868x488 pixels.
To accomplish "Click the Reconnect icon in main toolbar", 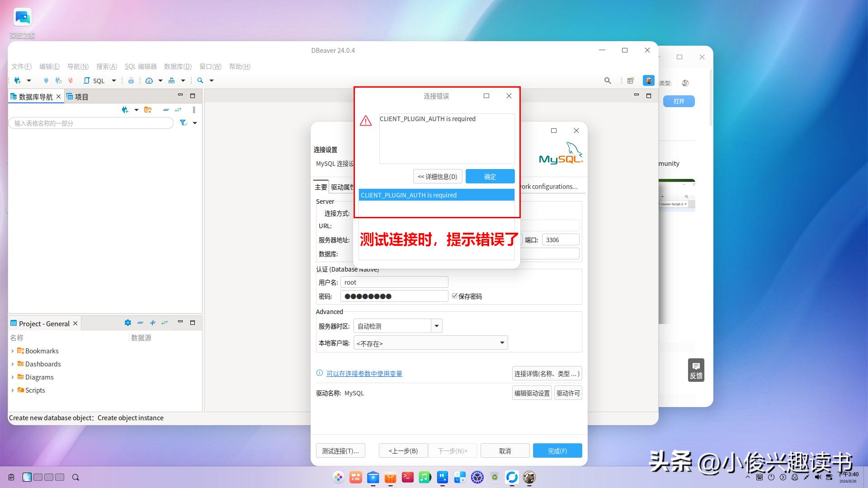I will tap(58, 80).
